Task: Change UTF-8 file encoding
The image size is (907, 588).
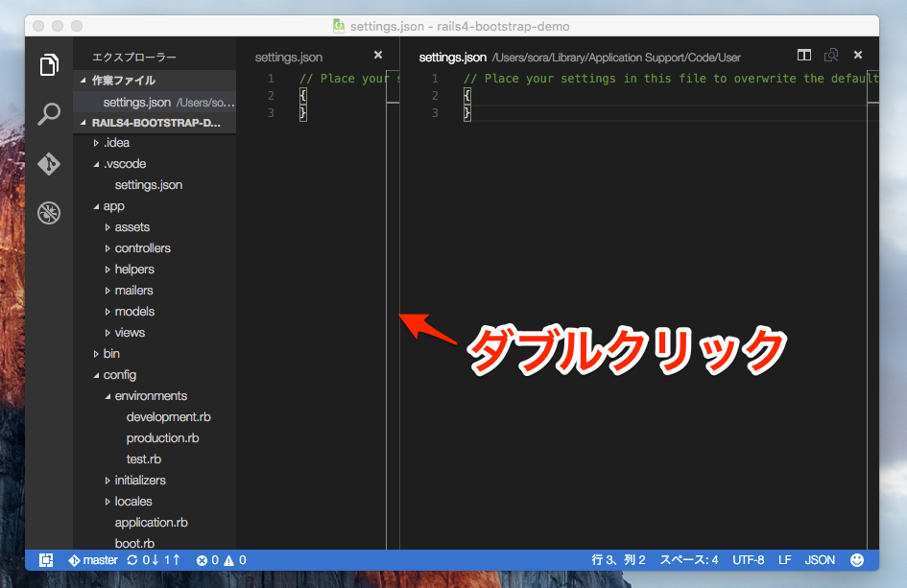Action: 749,560
